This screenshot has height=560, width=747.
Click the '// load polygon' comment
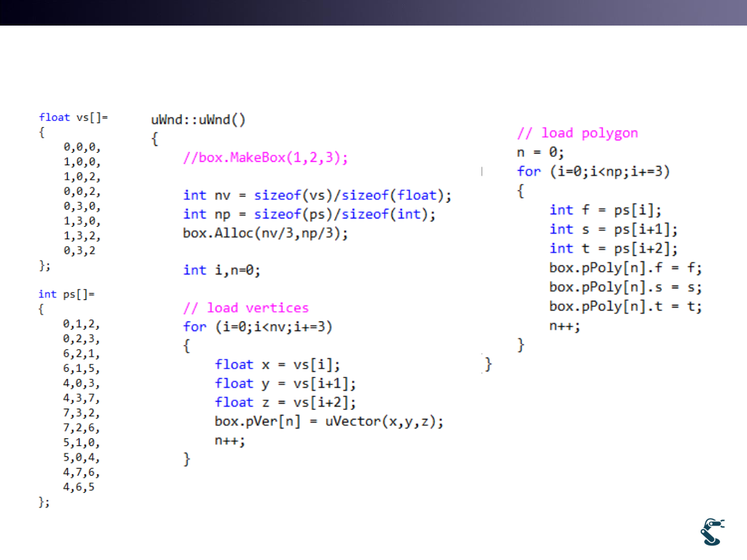tap(577, 133)
